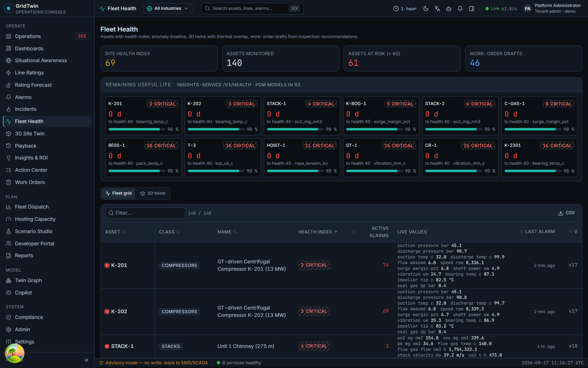Go to Operations in the sidebar
This screenshot has width=588, height=368.
[47, 36]
